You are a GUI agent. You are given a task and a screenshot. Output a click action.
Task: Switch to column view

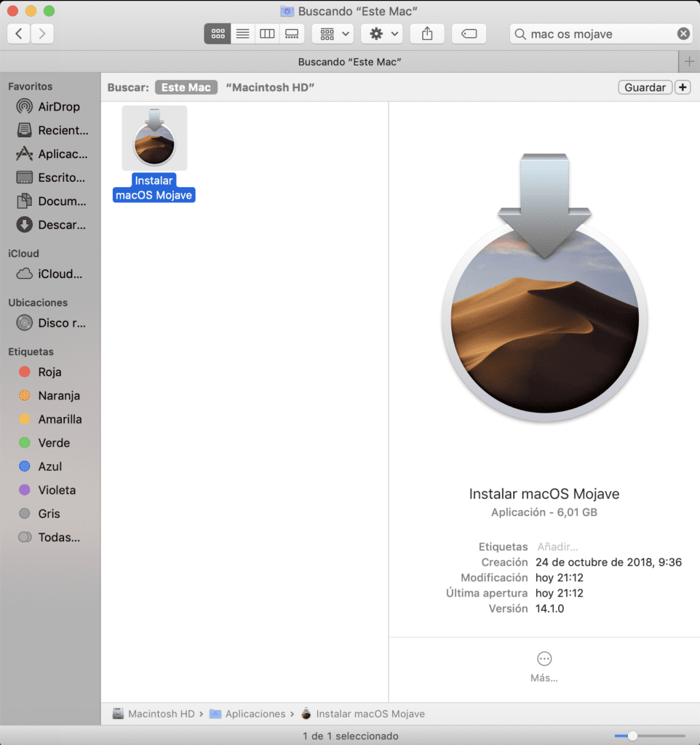267,33
